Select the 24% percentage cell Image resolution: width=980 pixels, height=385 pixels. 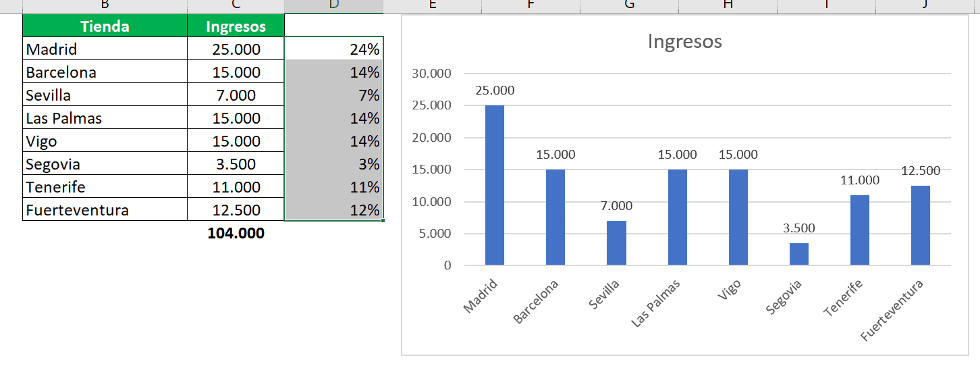point(334,49)
